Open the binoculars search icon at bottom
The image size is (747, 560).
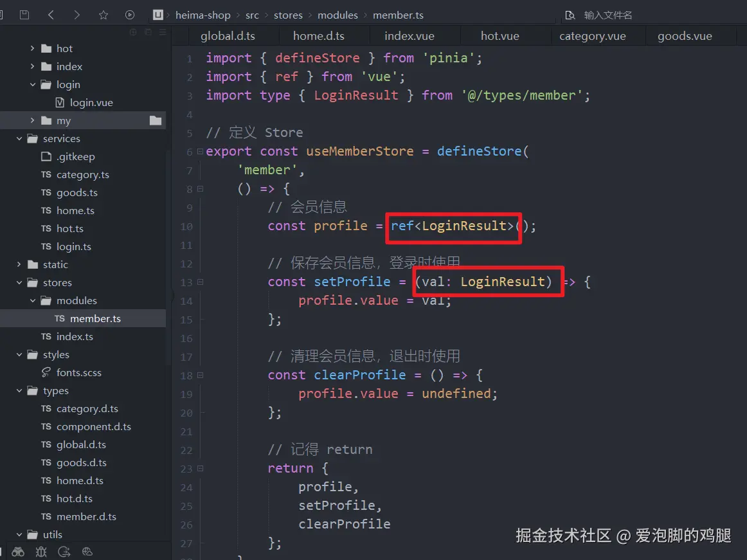pos(18,552)
